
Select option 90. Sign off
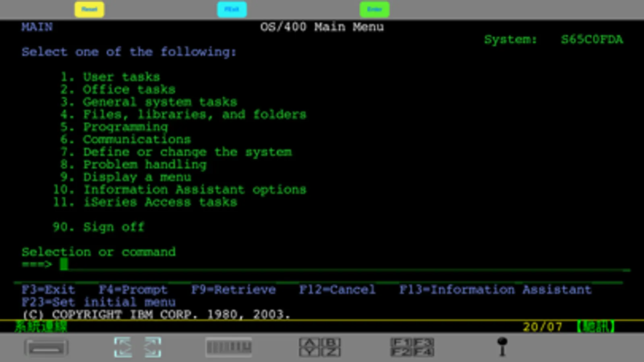click(x=98, y=227)
